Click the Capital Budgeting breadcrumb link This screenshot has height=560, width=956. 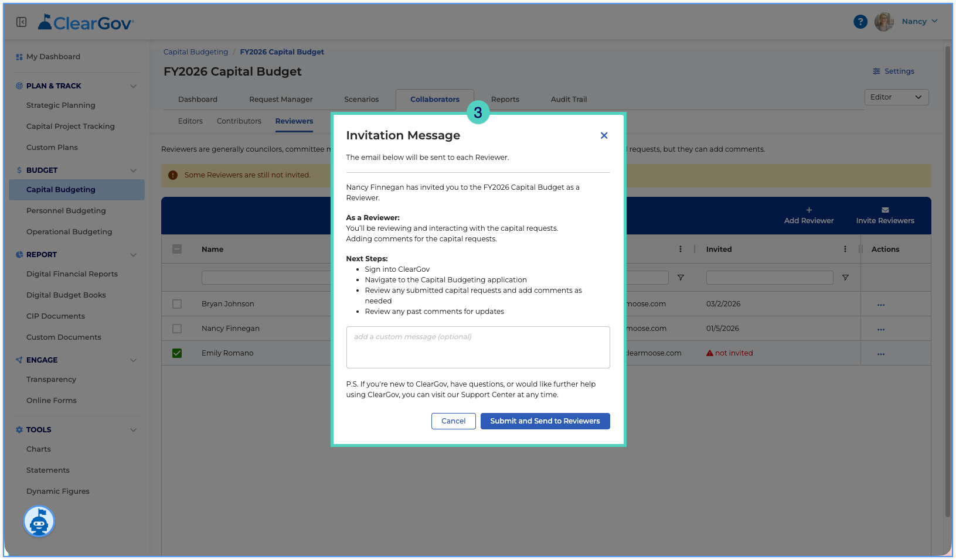point(196,52)
